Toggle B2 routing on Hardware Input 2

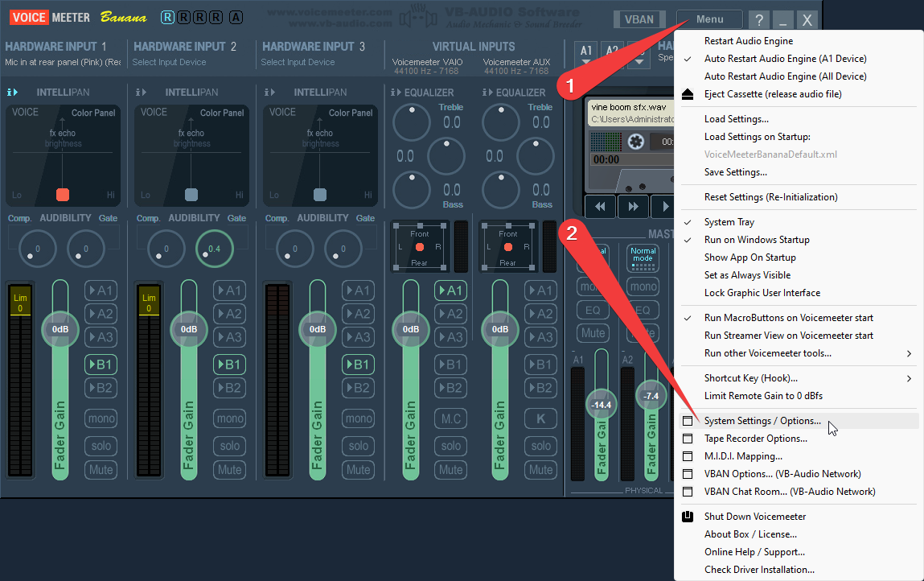[x=229, y=388]
